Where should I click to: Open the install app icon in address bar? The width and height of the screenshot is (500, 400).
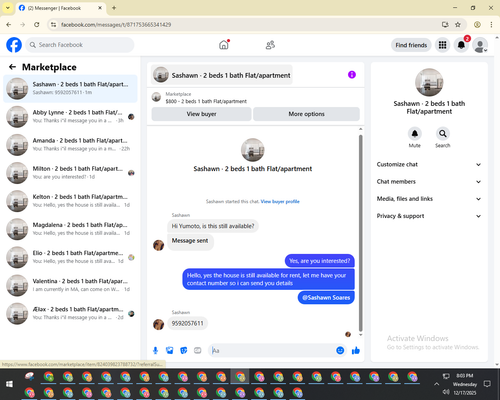445,24
